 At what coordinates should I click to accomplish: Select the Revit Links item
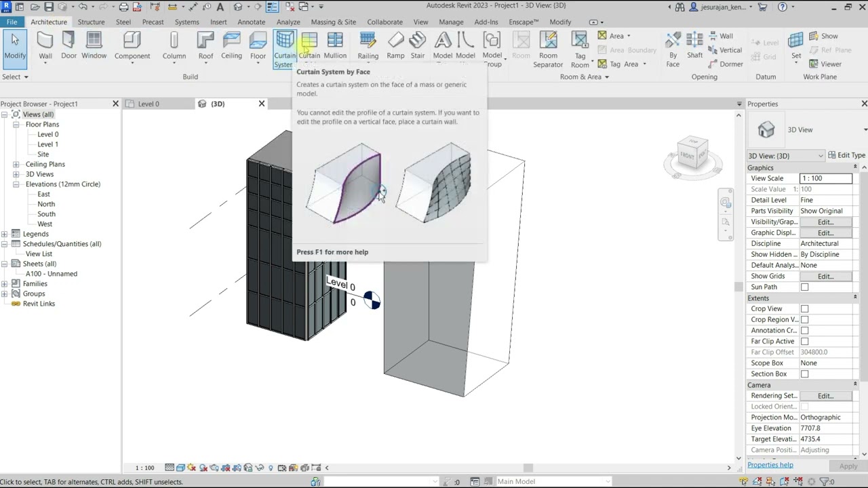[39, 304]
